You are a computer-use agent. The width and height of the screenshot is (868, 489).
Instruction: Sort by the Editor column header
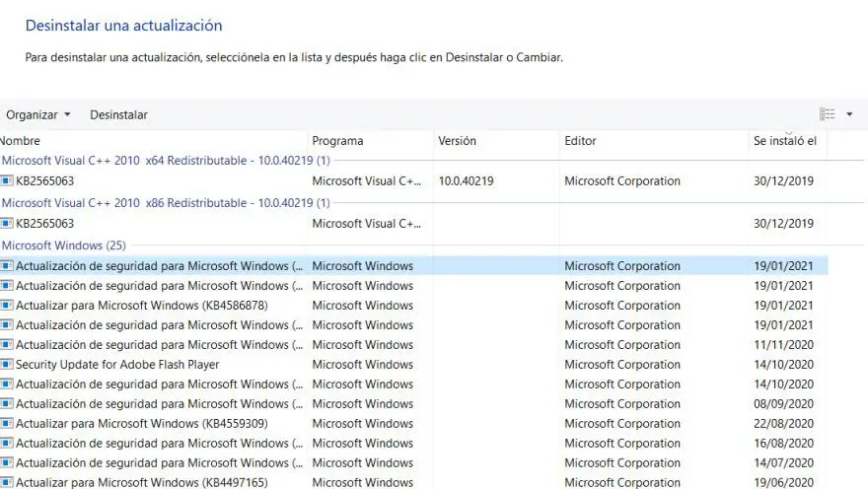coord(580,141)
